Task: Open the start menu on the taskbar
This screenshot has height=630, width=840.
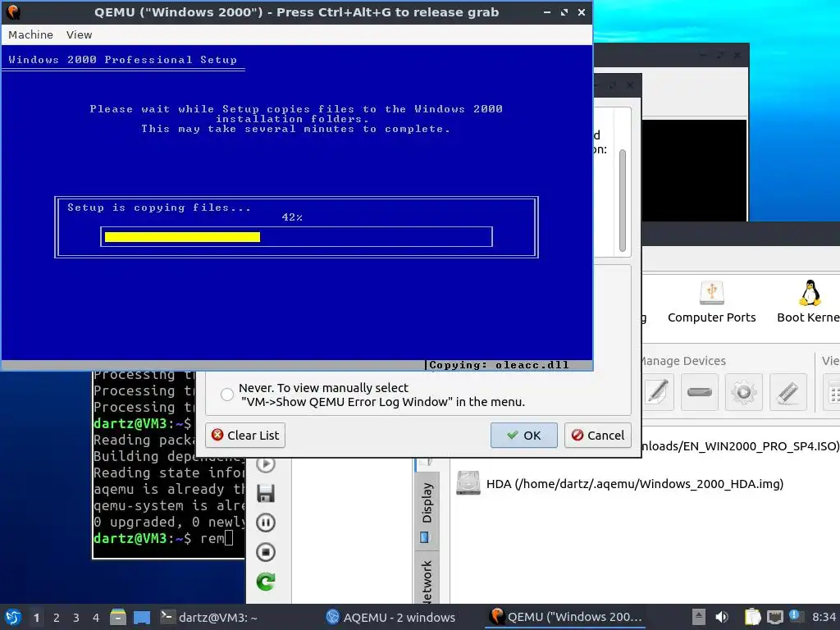Action: click(13, 617)
